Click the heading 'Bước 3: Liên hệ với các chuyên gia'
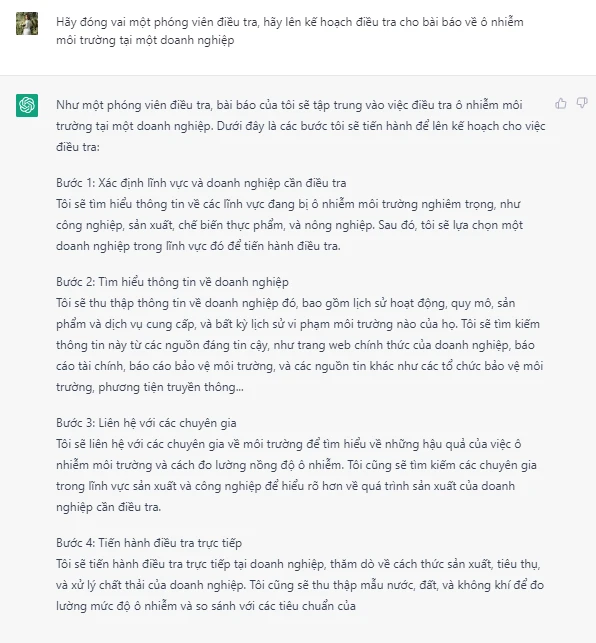596x643 pixels. tap(146, 423)
